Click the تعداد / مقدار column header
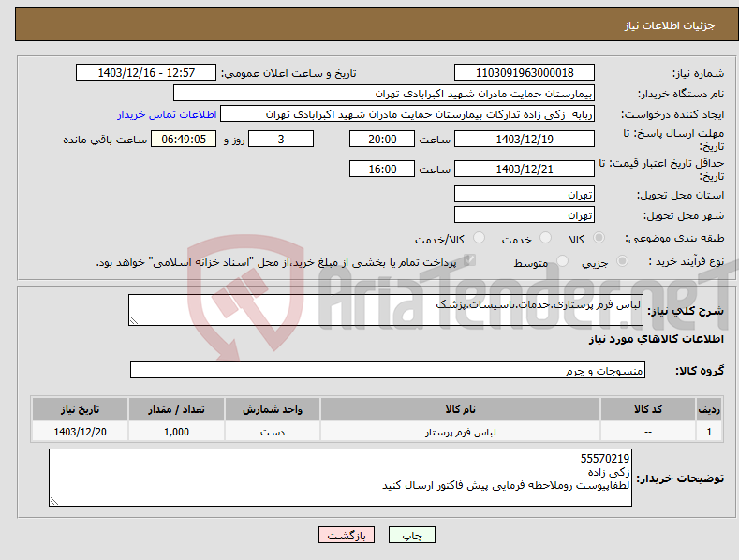739x560 pixels. (x=176, y=409)
